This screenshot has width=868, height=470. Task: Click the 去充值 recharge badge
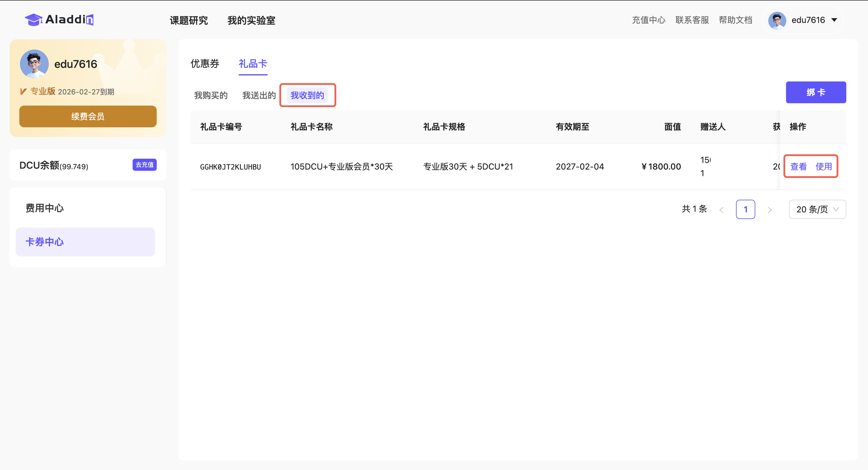144,165
